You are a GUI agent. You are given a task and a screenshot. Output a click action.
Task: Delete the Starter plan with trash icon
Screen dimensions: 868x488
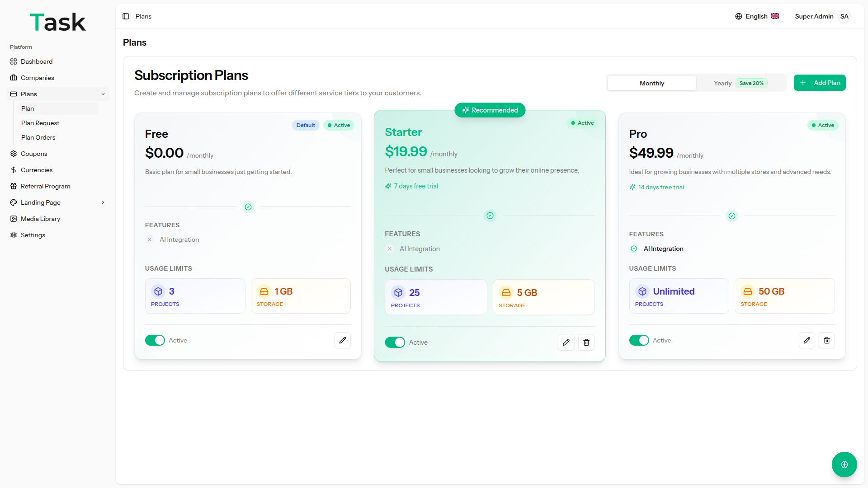586,343
